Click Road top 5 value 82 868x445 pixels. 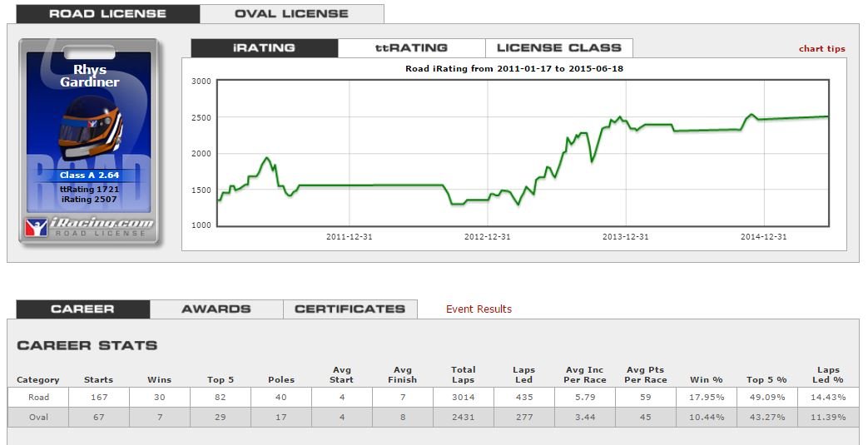221,398
